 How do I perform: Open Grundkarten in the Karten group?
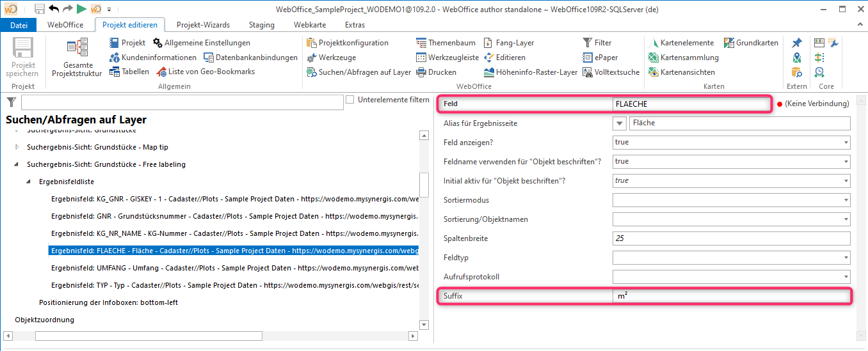(729, 43)
